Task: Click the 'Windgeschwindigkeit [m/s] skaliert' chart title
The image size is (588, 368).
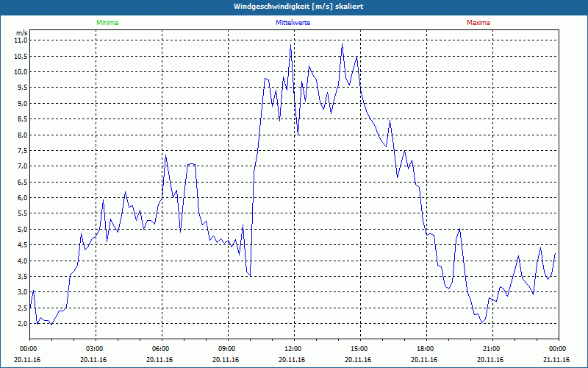Action: coord(298,7)
